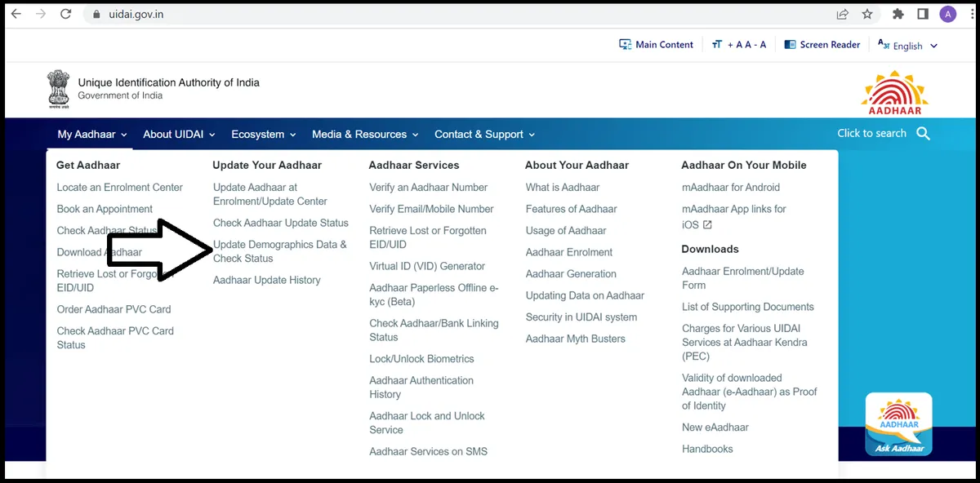Click the share page icon in address bar
This screenshot has width=980, height=483.
pyautogui.click(x=842, y=14)
